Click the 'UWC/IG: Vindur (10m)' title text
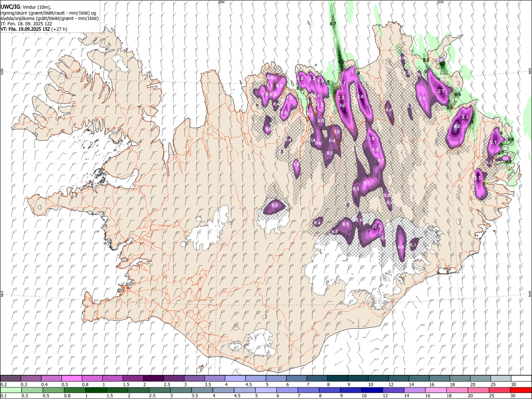Viewport: 532px width, 399px height. (26, 7)
